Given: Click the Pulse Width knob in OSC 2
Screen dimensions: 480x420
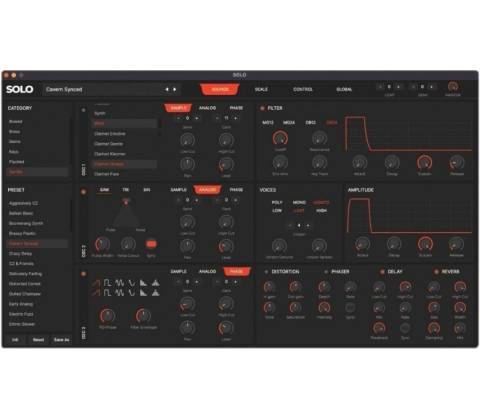Looking at the screenshot, I should click(102, 245).
